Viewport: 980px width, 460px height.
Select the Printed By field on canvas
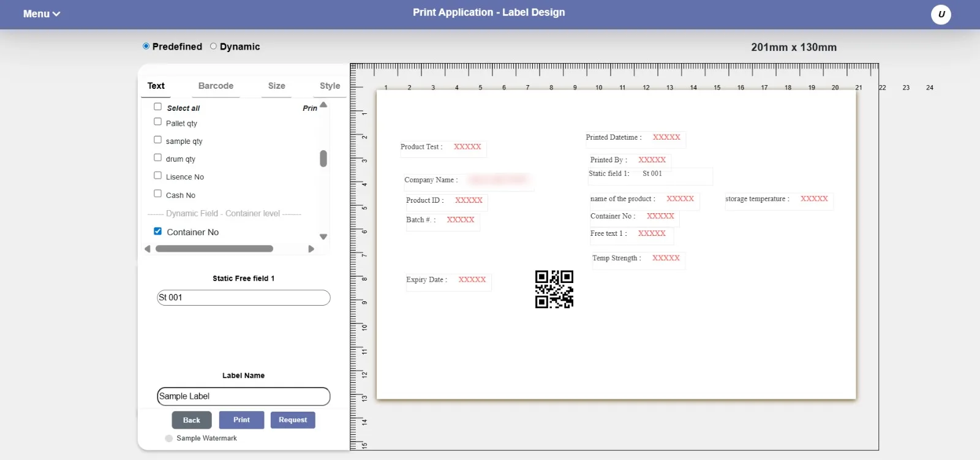630,160
